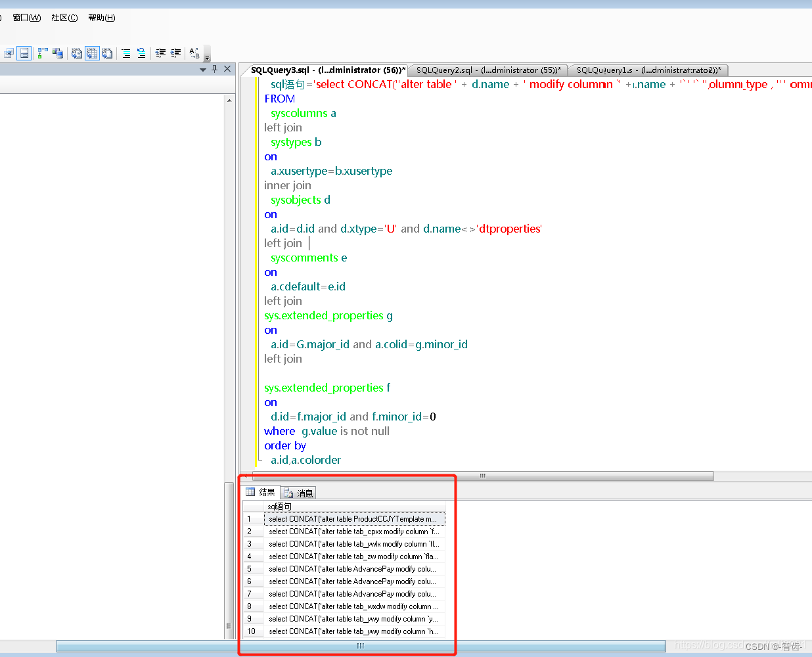This screenshot has height=657, width=812.
Task: Toggle the results pane display icon
Action: [x=23, y=53]
